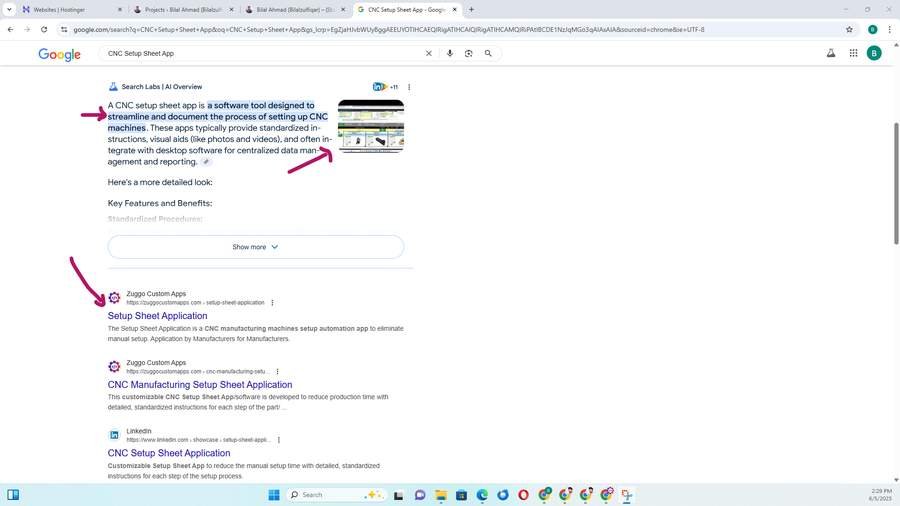
Task: Expand AI Overview with Show more
Action: point(255,247)
